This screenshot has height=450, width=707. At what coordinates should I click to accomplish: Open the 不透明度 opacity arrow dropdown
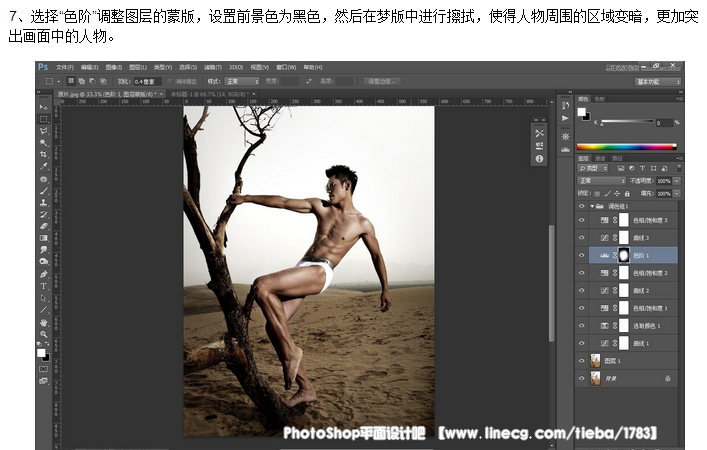(677, 181)
